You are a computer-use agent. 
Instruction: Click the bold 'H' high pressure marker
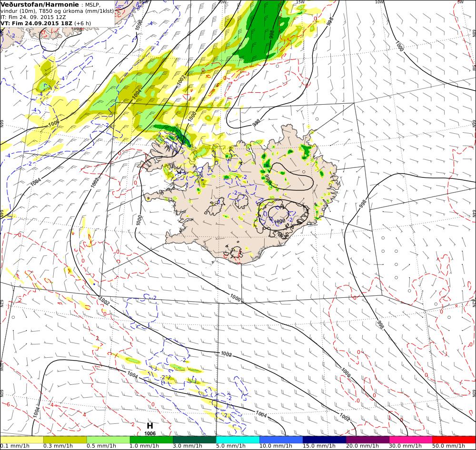click(150, 426)
